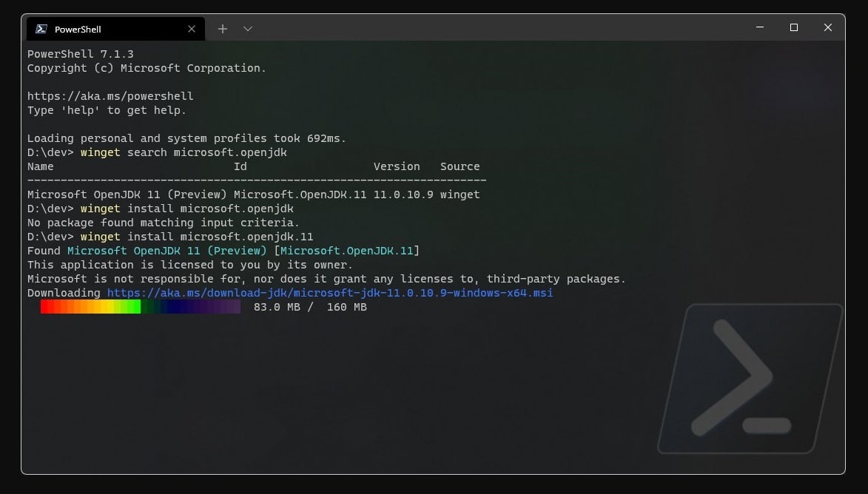Click cyan 'Microsoft OpenJDK 11 (Preview)' in Found line

(x=166, y=251)
